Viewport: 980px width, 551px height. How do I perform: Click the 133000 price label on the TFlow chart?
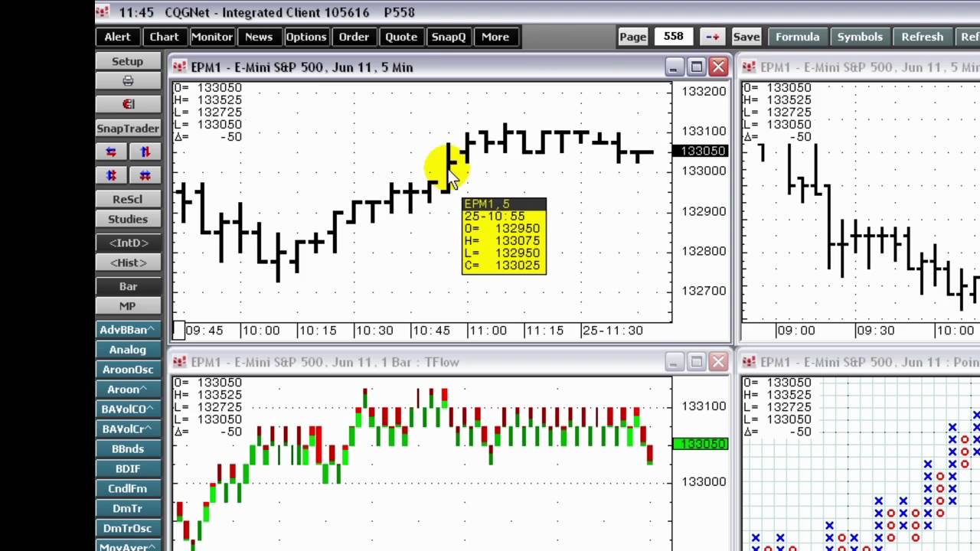click(x=704, y=481)
